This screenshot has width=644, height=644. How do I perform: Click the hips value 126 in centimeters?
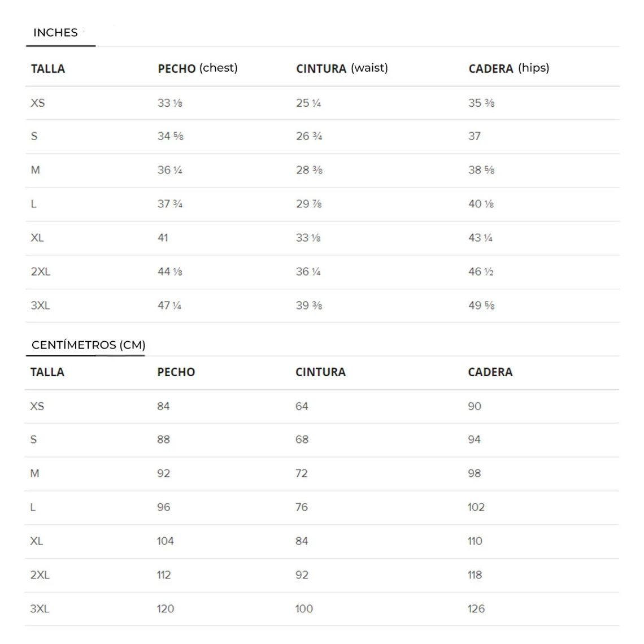click(476, 609)
